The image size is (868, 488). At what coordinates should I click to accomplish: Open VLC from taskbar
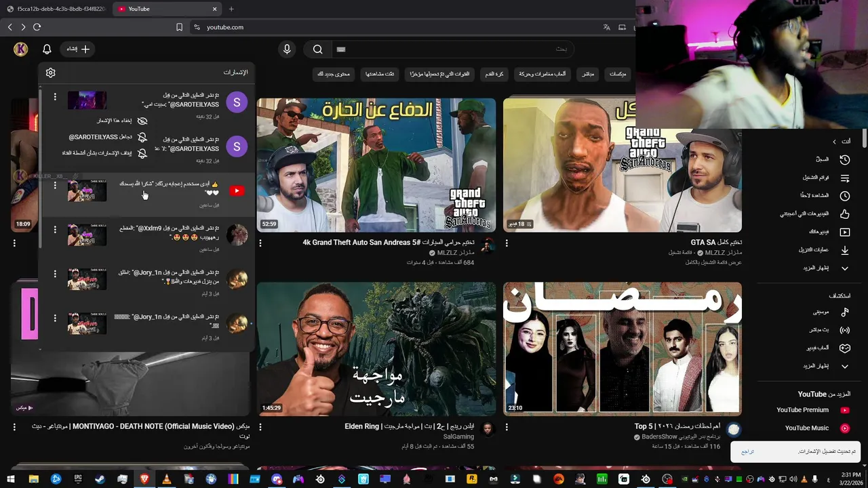click(167, 479)
